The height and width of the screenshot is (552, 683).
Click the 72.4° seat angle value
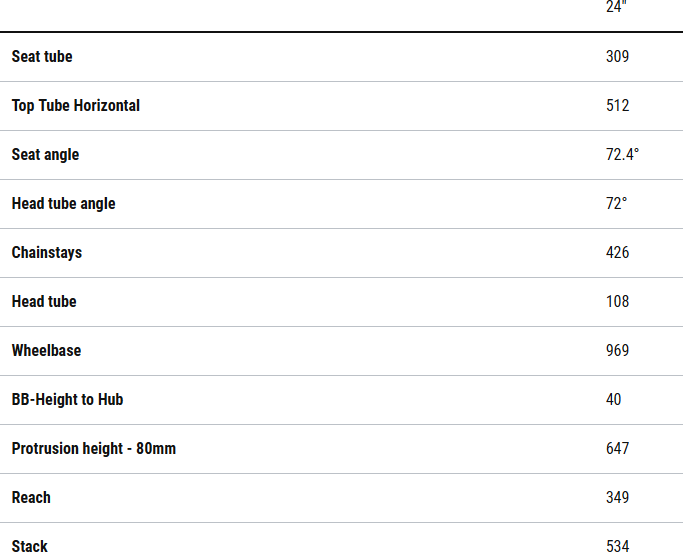622,155
